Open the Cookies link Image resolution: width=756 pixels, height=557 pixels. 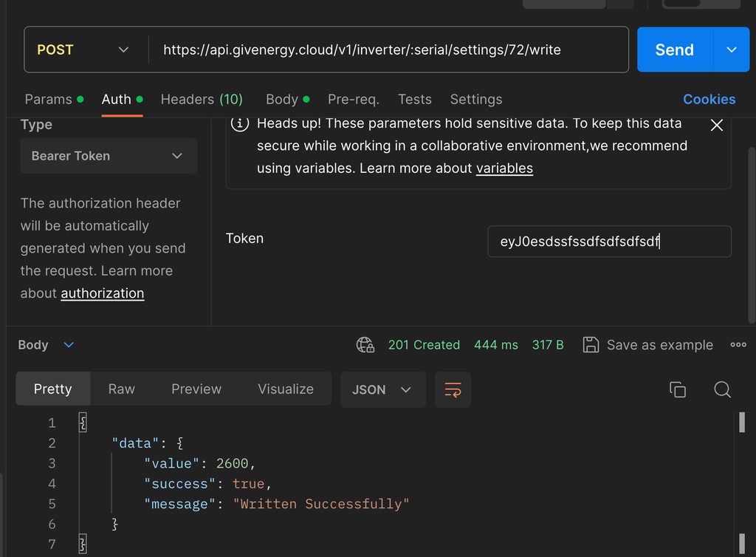pyautogui.click(x=709, y=99)
